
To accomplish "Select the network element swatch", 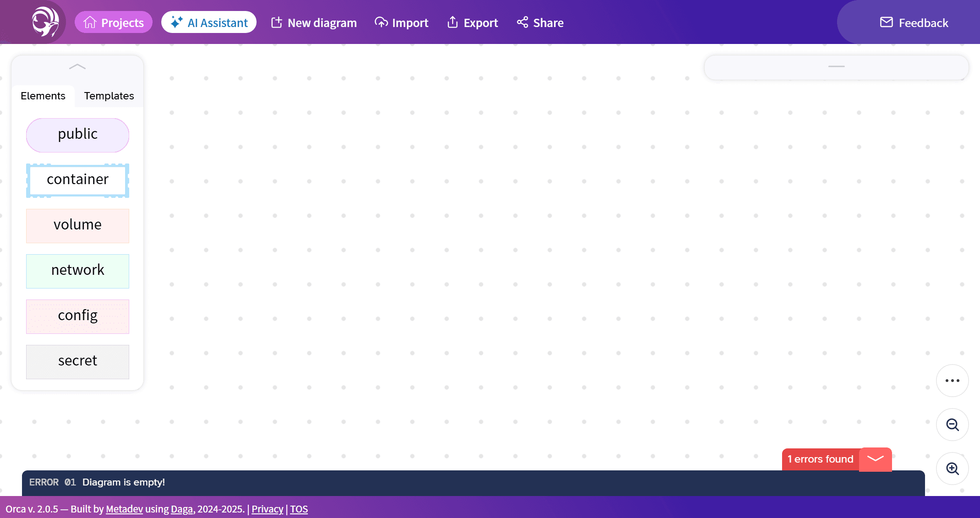I will pos(77,271).
